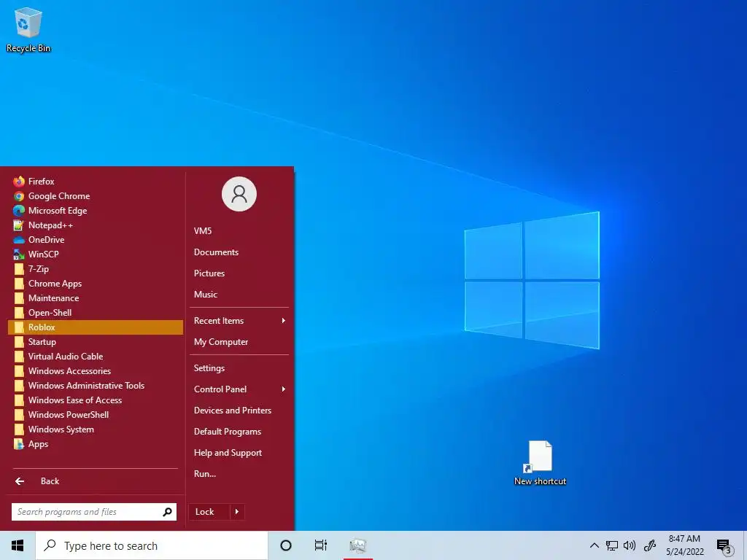747x560 pixels.
Task: Open shutdown options arrow next to Lock
Action: pos(237,512)
